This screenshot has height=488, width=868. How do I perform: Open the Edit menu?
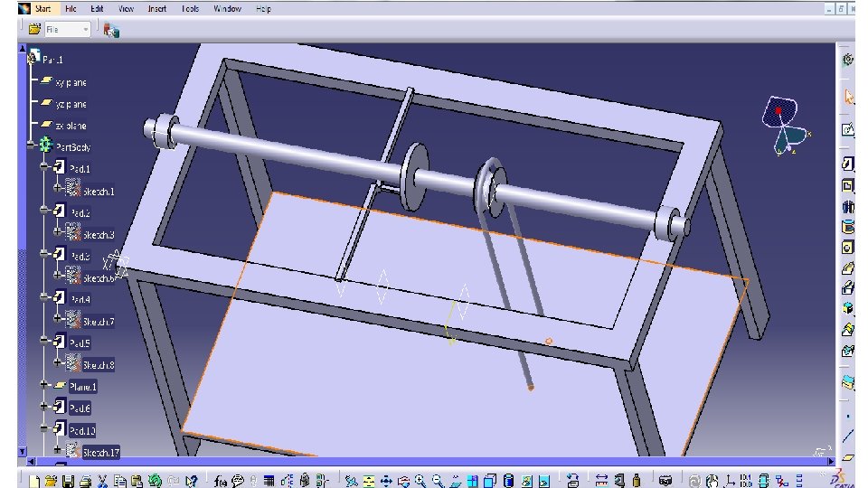click(97, 9)
